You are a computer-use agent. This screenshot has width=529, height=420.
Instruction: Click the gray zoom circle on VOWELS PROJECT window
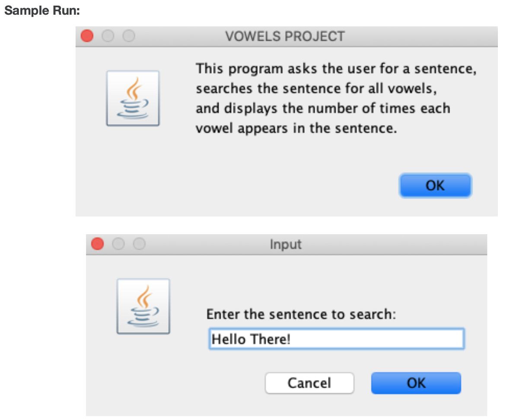point(129,36)
